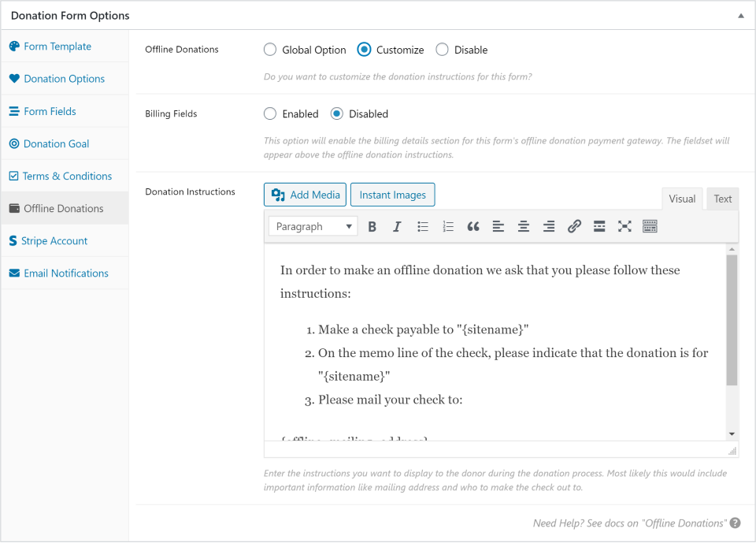Image resolution: width=756 pixels, height=543 pixels.
Task: Collapse the Donation Form Options panel
Action: (x=740, y=16)
